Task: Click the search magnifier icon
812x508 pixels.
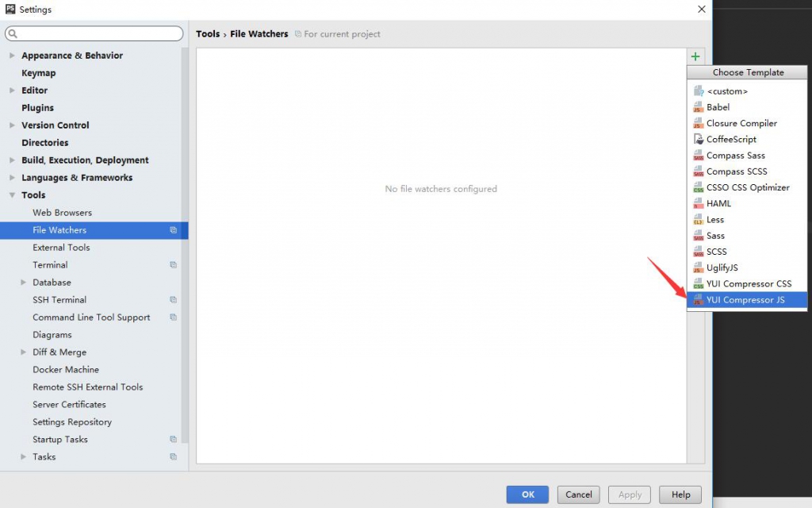Action: click(13, 33)
